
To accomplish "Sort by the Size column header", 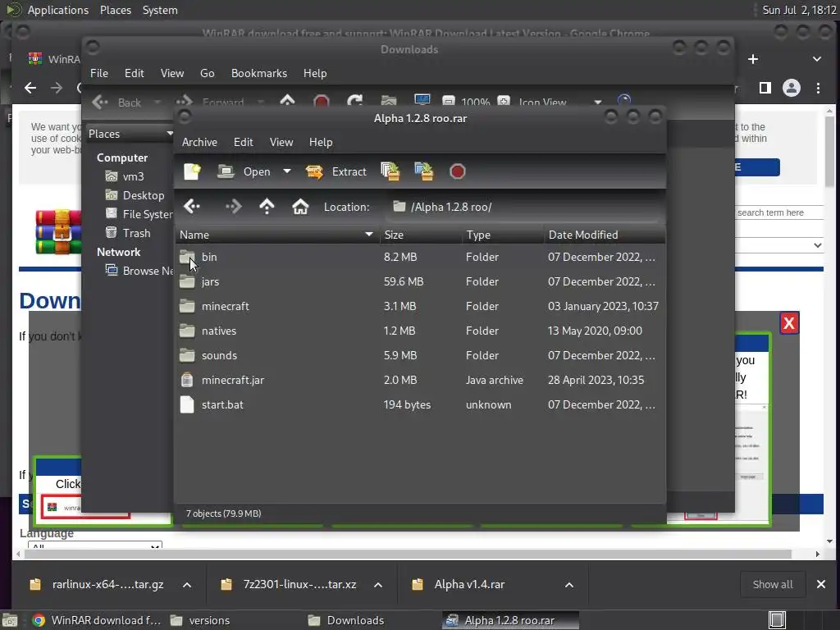I will 421,235.
